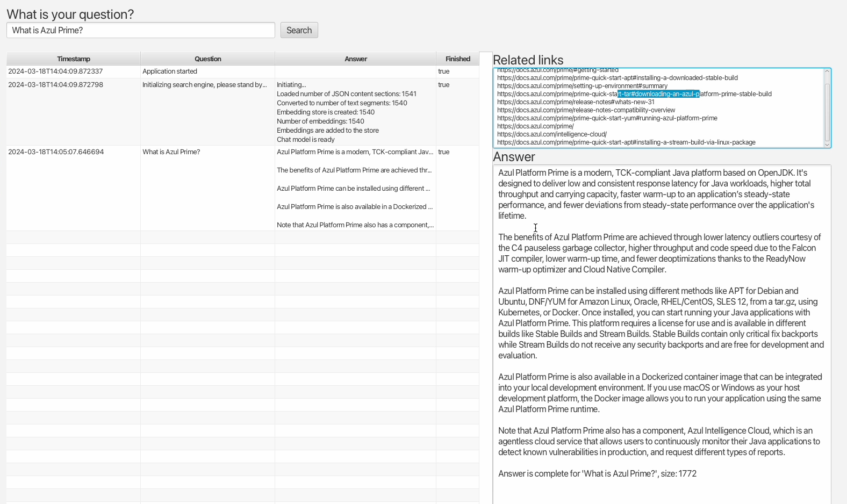847x504 pixels.
Task: Click the related links scrollbar thumb
Action: point(827,112)
